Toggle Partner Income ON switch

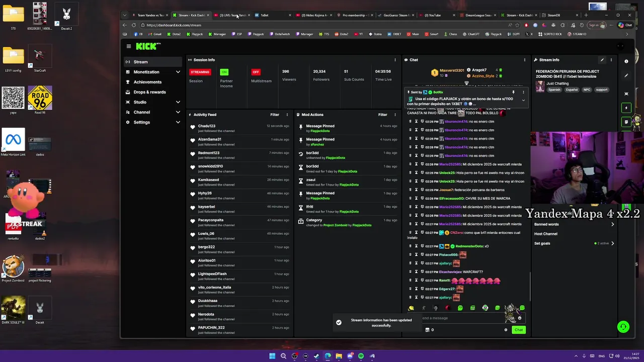tap(224, 72)
